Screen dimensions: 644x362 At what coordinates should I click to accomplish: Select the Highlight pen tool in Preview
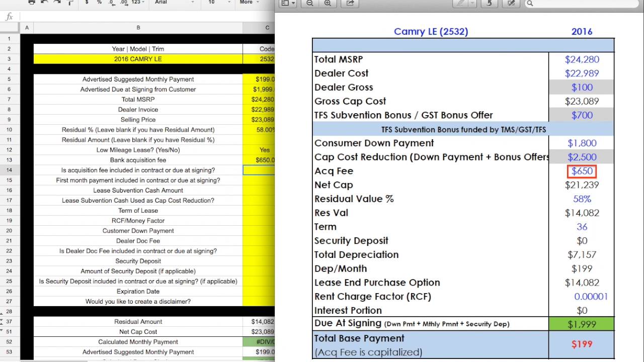(x=460, y=3)
